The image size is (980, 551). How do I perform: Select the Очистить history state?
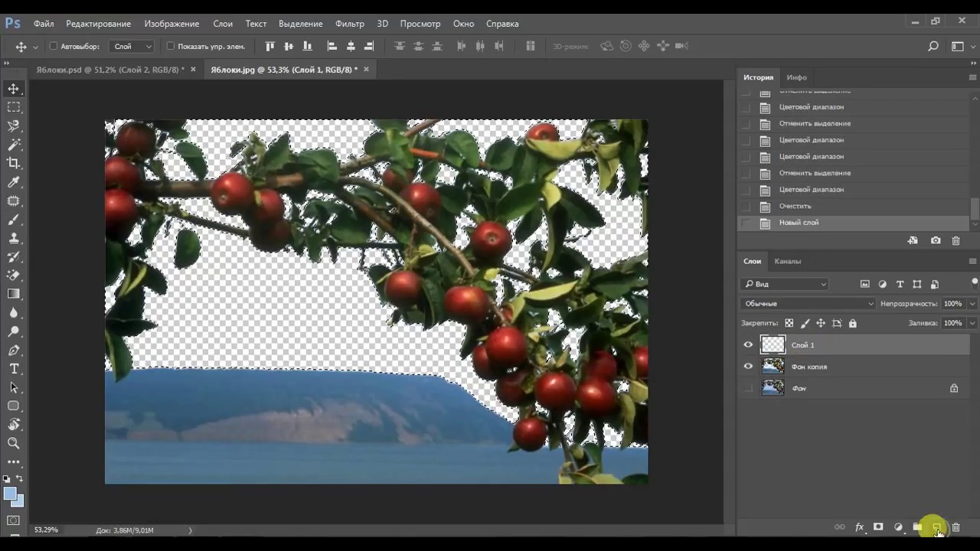pyautogui.click(x=795, y=206)
